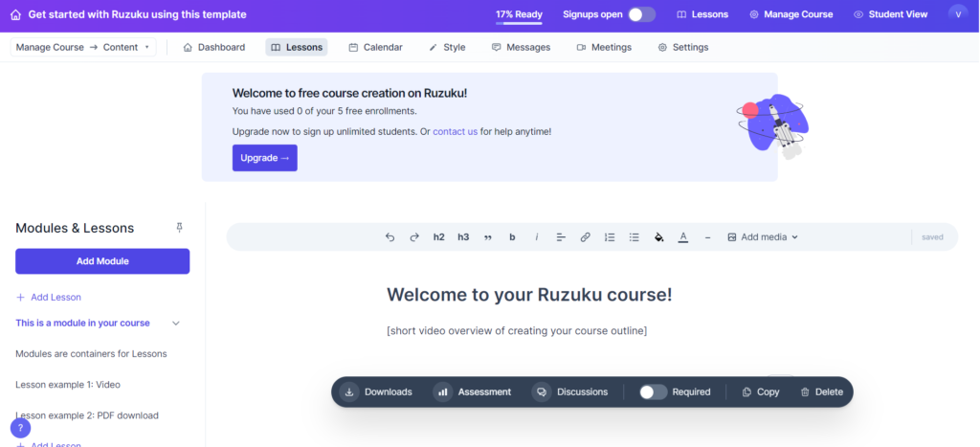Click the short video overview placeholder text

517,331
